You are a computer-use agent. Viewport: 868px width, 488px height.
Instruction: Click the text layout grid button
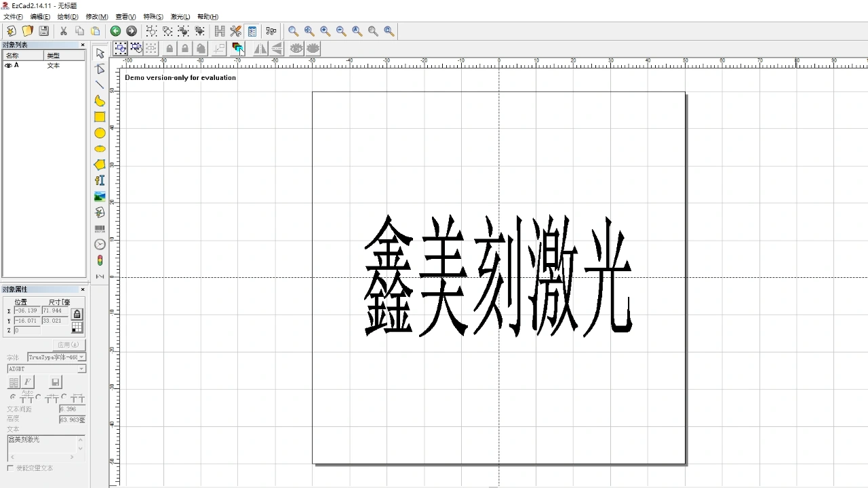tap(14, 382)
